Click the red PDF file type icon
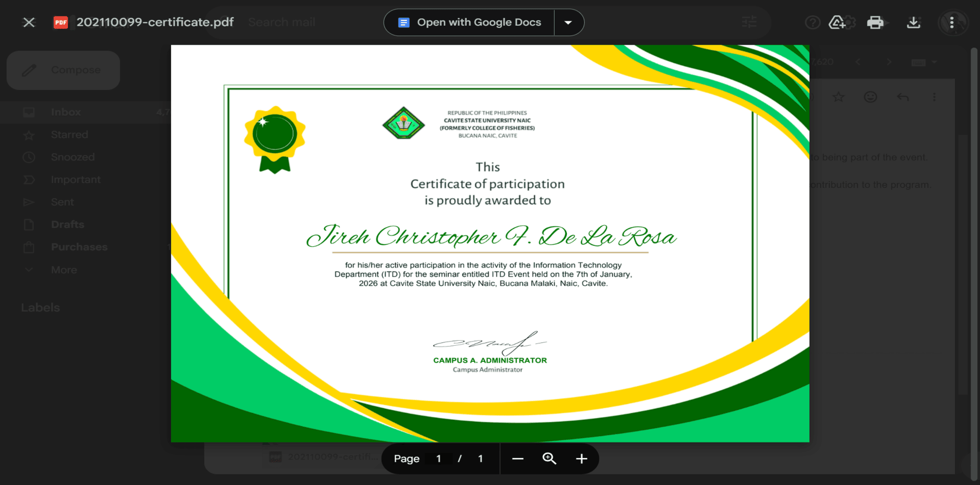This screenshot has height=485, width=980. tap(61, 22)
